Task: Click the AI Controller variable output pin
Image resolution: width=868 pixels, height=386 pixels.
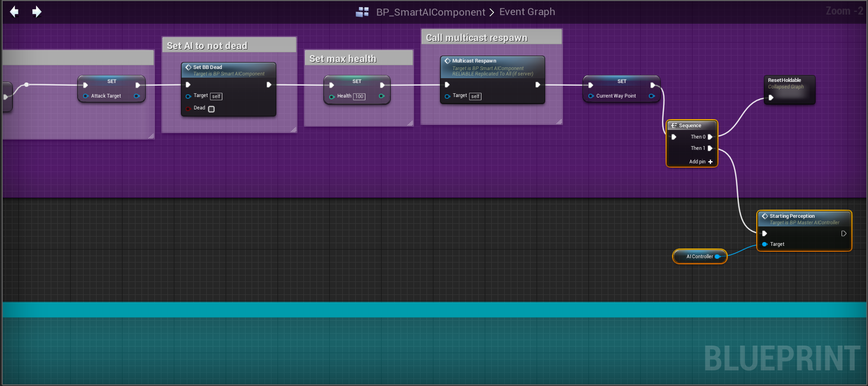Action: click(x=717, y=257)
